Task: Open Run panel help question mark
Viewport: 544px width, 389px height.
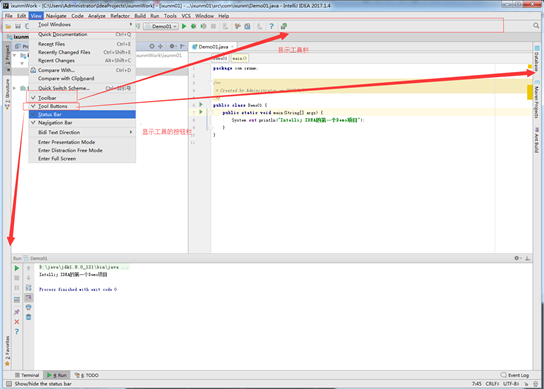Action: point(17,331)
